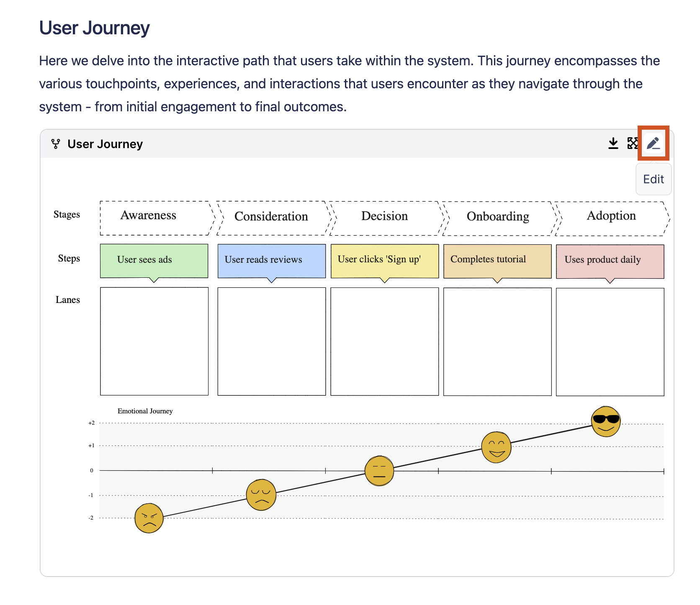Select the smiling face emoji

[496, 447]
